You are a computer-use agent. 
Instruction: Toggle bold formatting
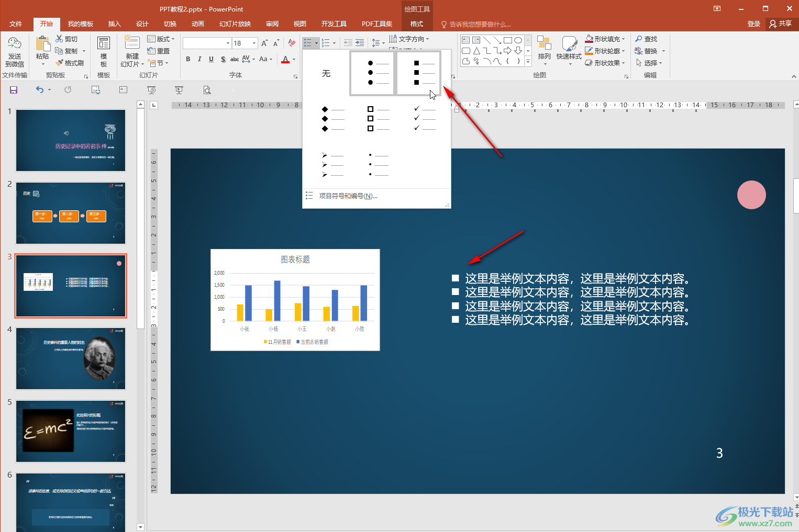(x=188, y=59)
